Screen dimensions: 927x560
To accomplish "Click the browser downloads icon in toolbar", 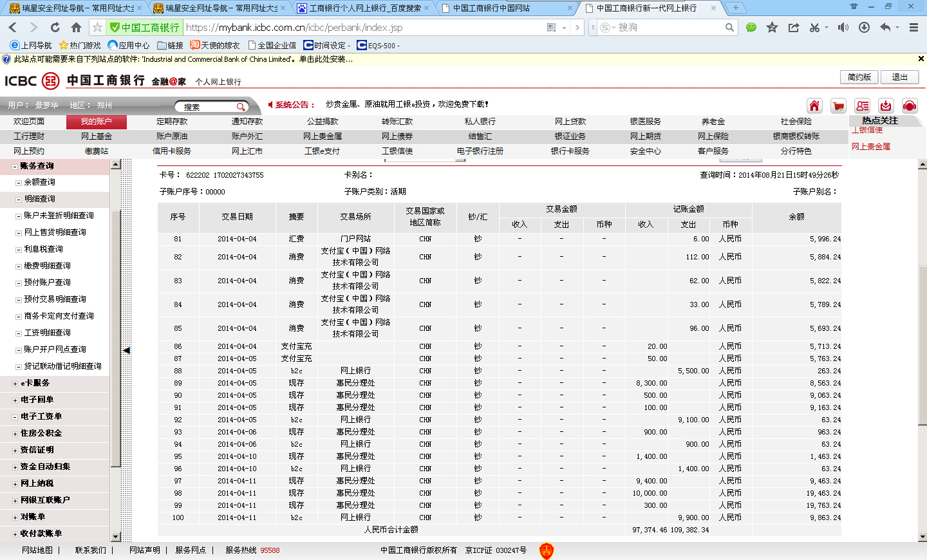I will [x=864, y=28].
